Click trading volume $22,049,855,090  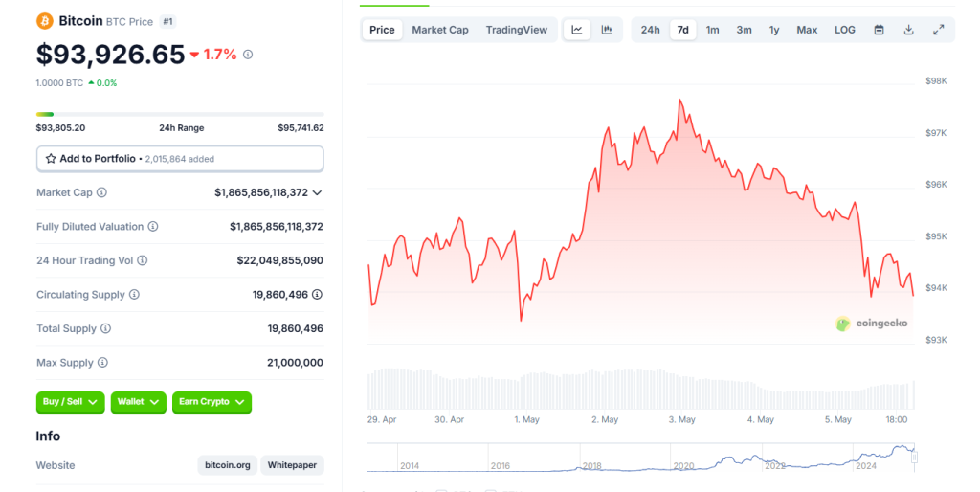coord(280,260)
